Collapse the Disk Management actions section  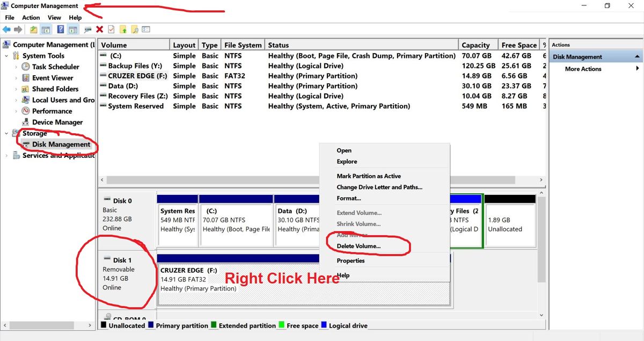[x=637, y=57]
